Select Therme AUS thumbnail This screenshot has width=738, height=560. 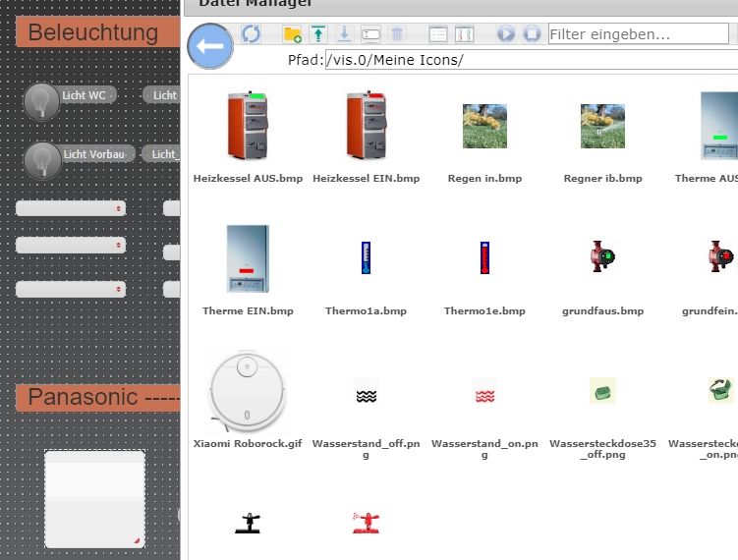point(719,126)
